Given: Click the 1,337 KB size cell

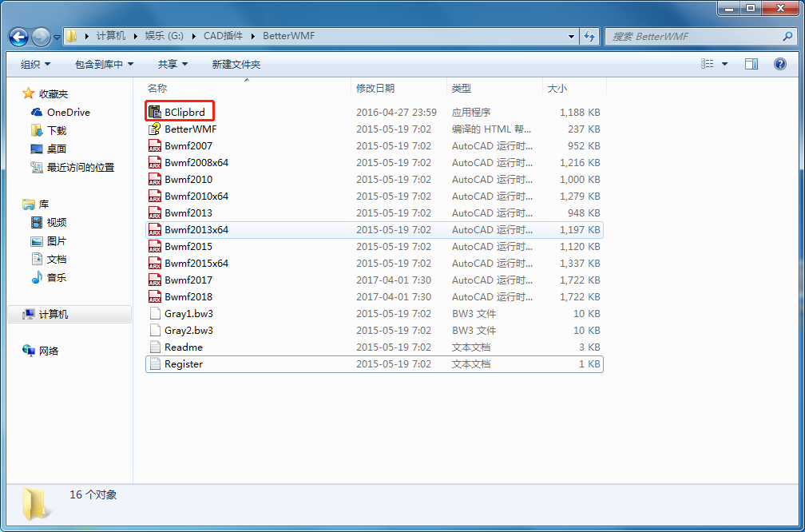Looking at the screenshot, I should [580, 263].
